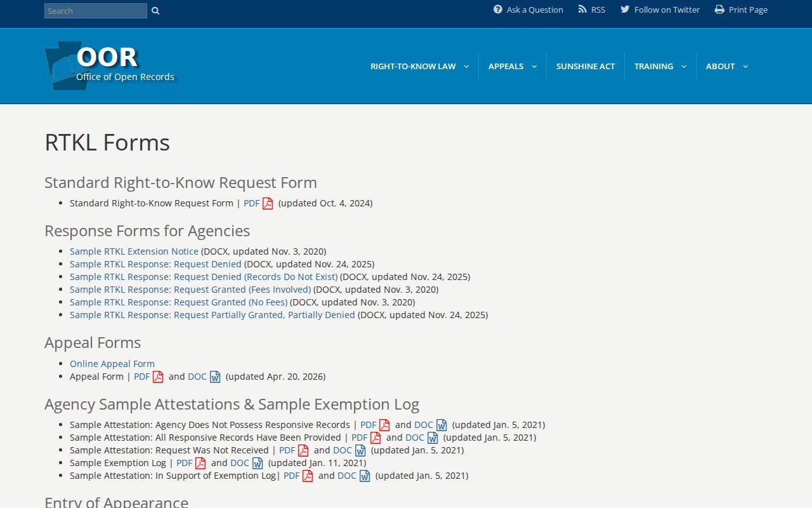Open the Right-to-Know Law menu label
Viewport: 812px width, 508px height.
click(413, 66)
